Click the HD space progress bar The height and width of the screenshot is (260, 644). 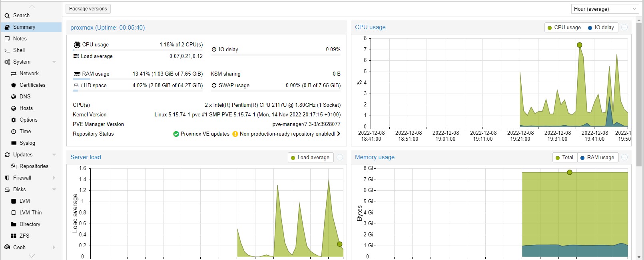(x=138, y=91)
